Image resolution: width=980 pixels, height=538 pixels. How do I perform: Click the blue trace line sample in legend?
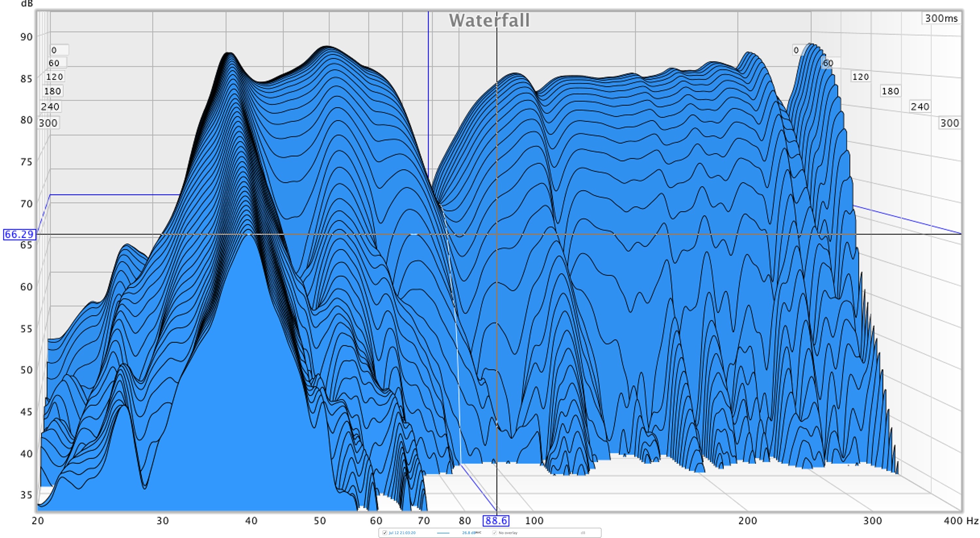[443, 533]
